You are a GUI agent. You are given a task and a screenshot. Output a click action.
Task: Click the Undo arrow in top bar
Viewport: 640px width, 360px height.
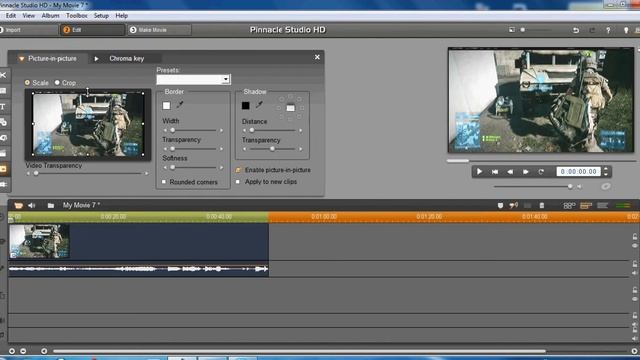[576, 30]
